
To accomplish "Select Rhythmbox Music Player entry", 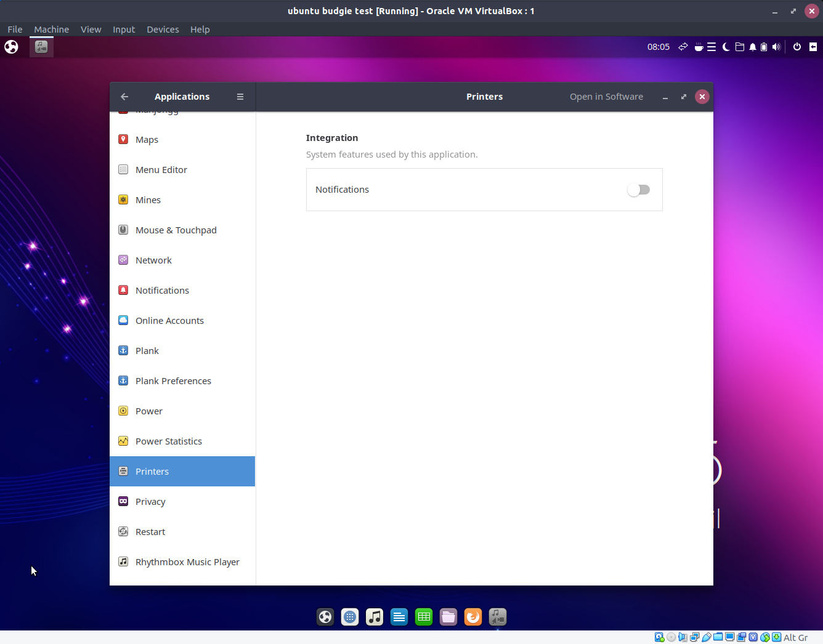I will [182, 562].
